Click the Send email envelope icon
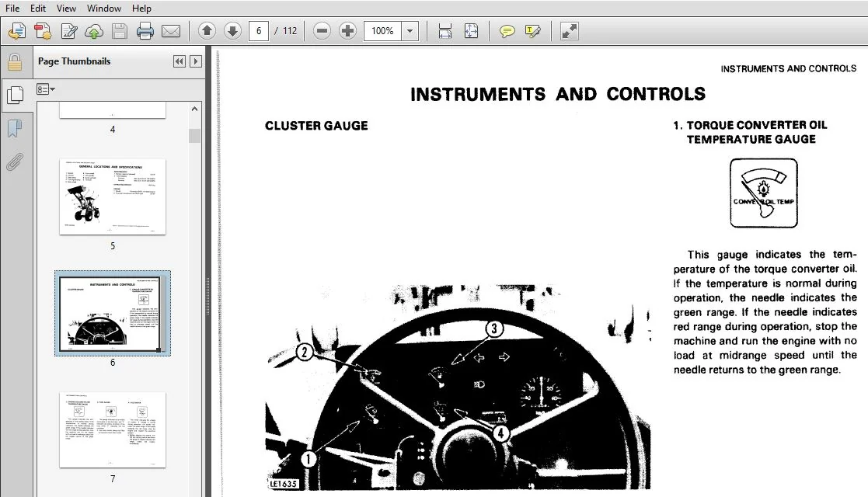This screenshot has height=497, width=868. click(x=170, y=31)
